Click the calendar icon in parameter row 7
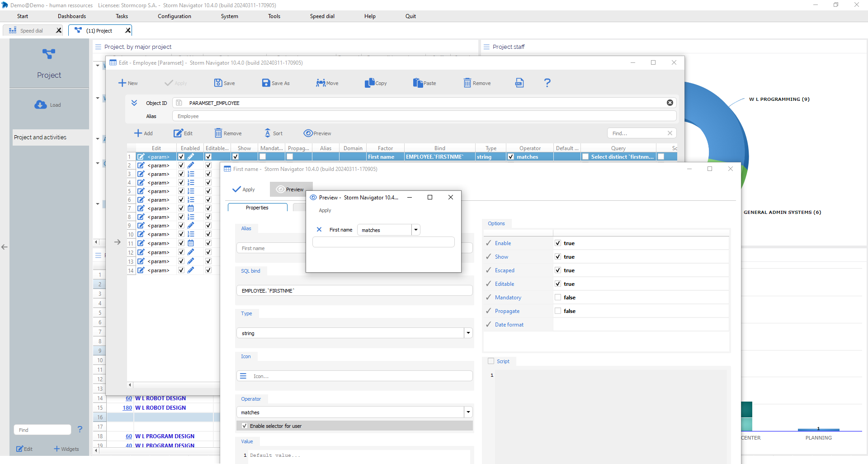 click(x=191, y=208)
